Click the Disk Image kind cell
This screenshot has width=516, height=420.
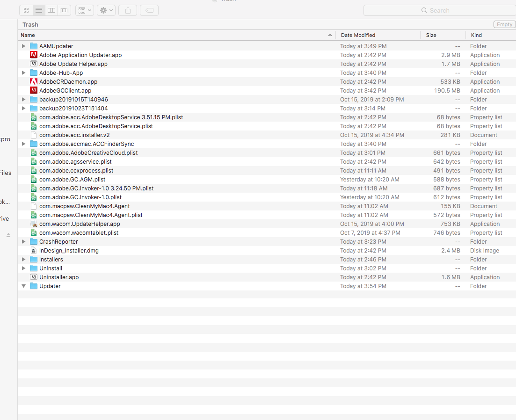484,250
